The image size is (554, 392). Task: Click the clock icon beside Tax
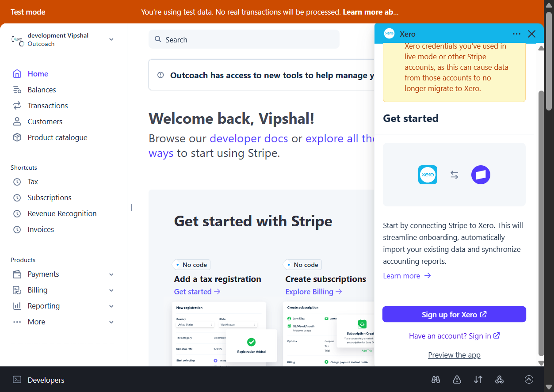tap(17, 182)
